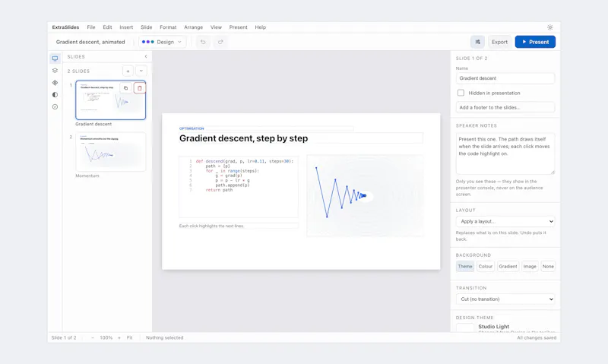The height and width of the screenshot is (364, 608).
Task: Open the circled checkmark icon in sidebar
Action: [55, 106]
